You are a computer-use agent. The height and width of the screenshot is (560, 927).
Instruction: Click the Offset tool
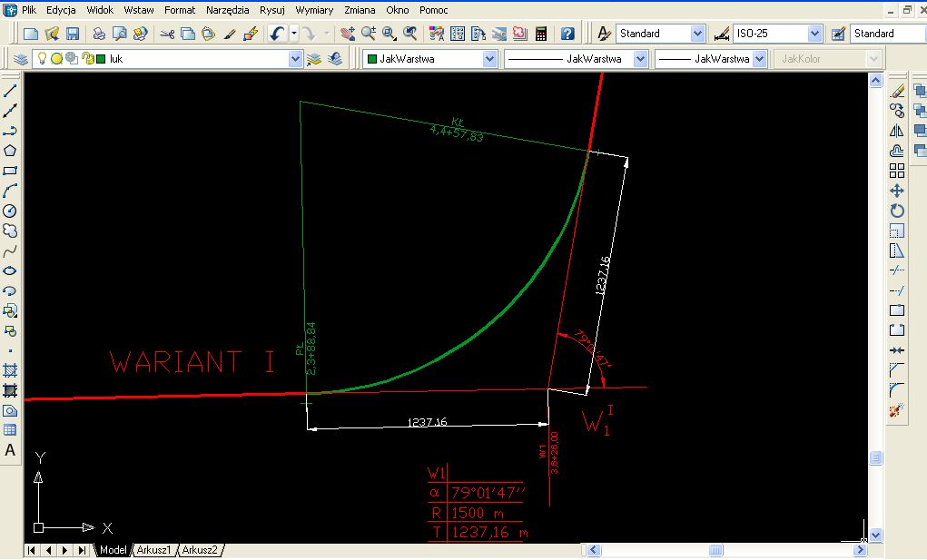coord(897,151)
